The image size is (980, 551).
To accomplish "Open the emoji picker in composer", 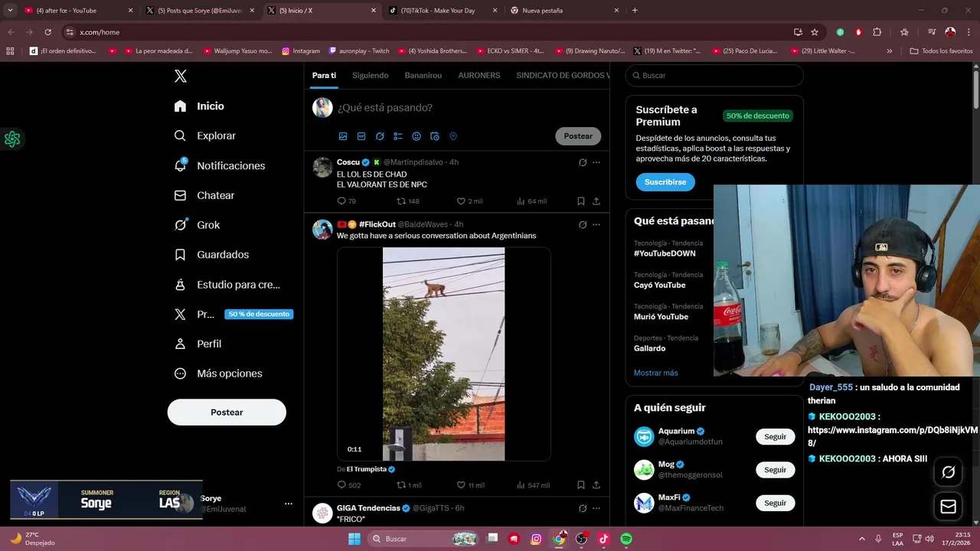I will coord(416,136).
